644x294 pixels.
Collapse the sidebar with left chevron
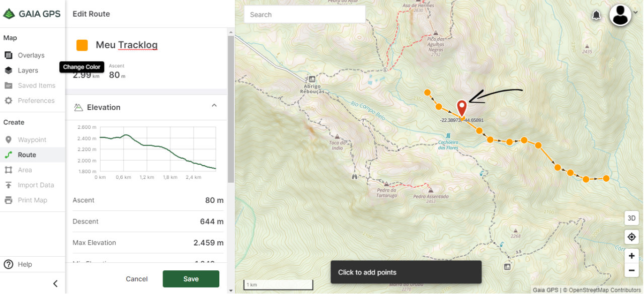coord(55,283)
